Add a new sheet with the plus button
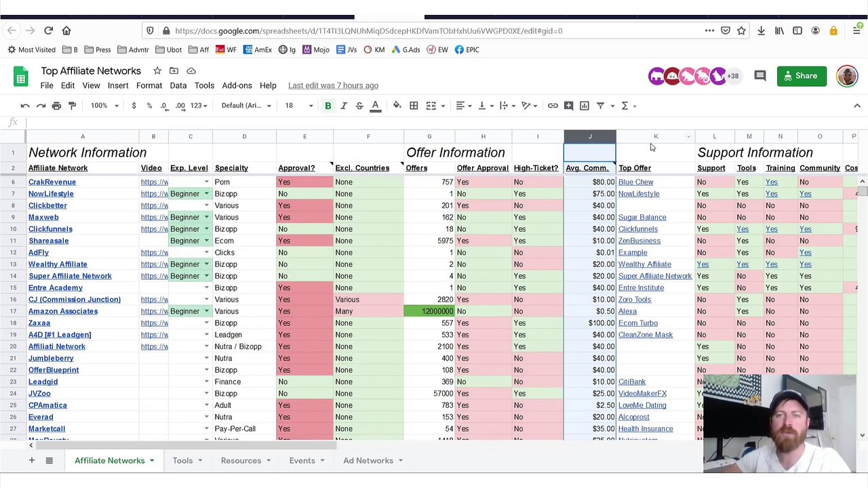Screen dimensions: 868x488 31,460
